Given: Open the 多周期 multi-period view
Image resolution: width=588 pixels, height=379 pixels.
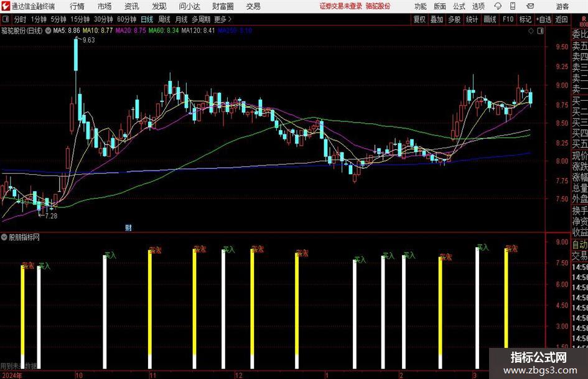Looking at the screenshot, I should tap(201, 19).
